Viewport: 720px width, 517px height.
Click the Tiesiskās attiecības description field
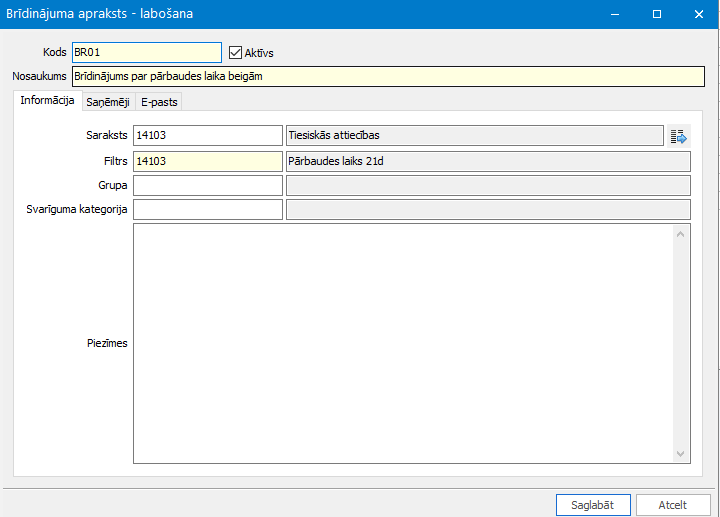coord(475,135)
